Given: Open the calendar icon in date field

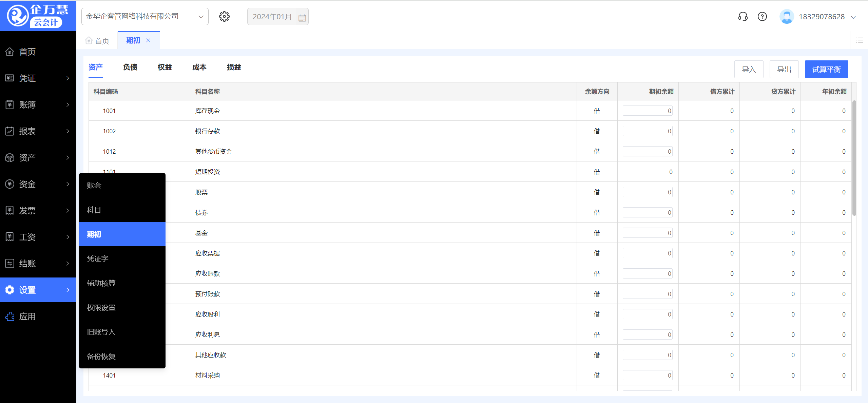Looking at the screenshot, I should tap(302, 18).
